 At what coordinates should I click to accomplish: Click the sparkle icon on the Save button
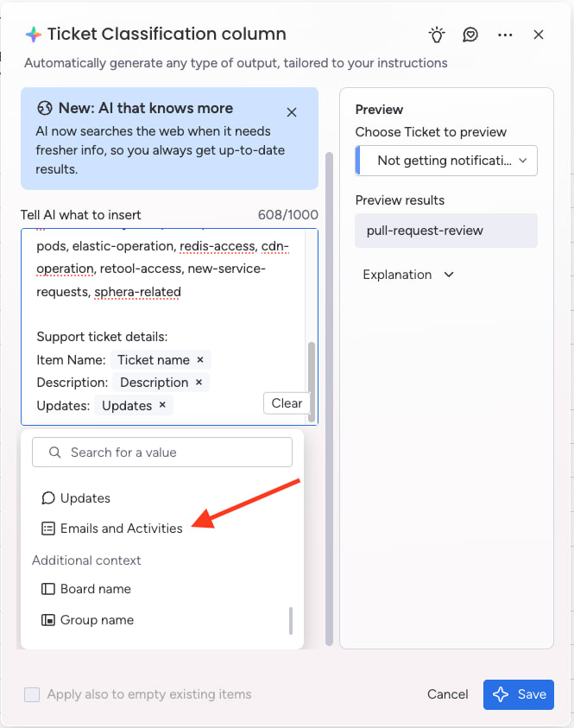tap(501, 694)
